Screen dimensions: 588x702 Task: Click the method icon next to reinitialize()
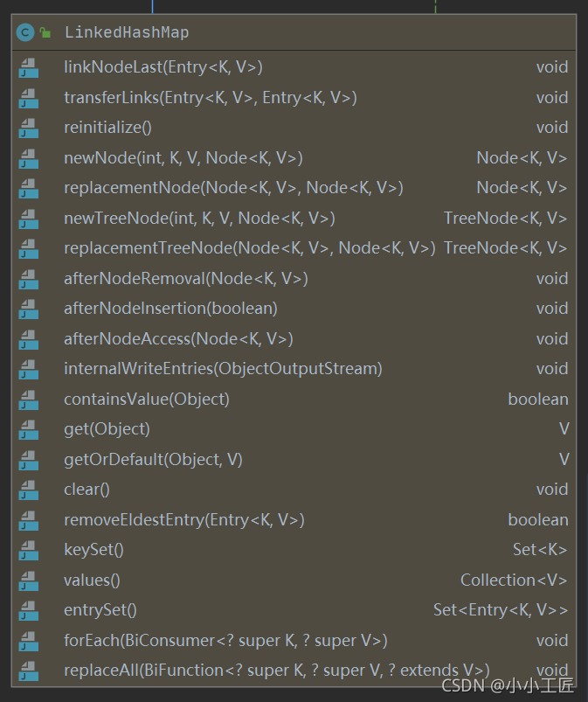click(29, 129)
